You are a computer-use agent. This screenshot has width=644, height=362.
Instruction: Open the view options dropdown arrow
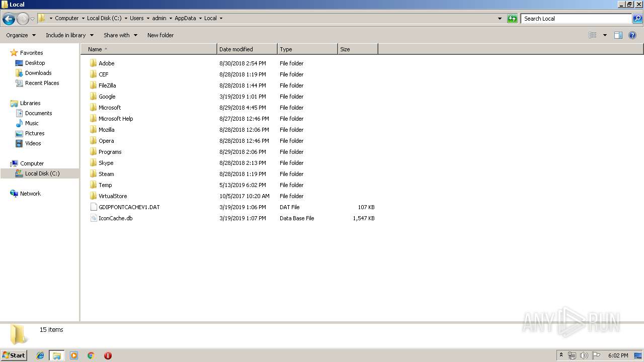pos(605,35)
